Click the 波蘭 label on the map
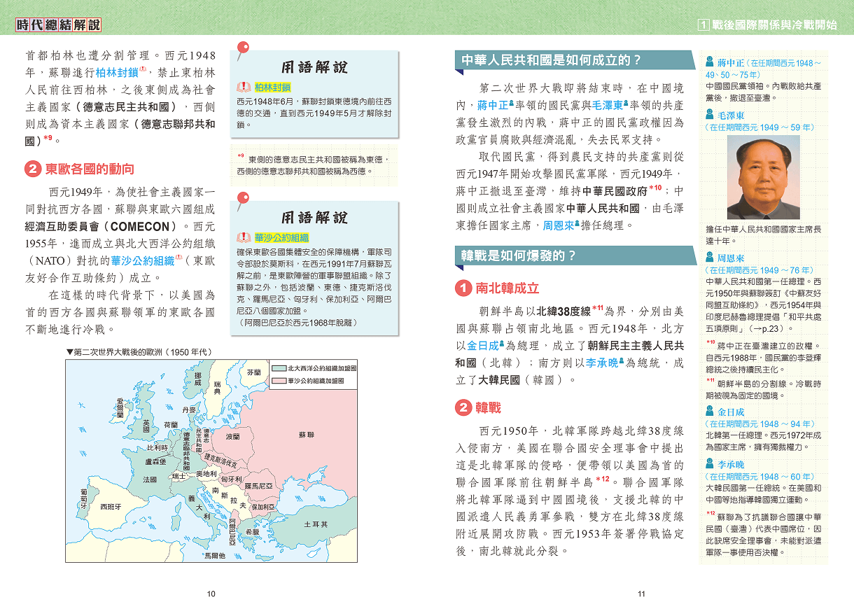Image resolution: width=854 pixels, height=616 pixels. (x=232, y=435)
